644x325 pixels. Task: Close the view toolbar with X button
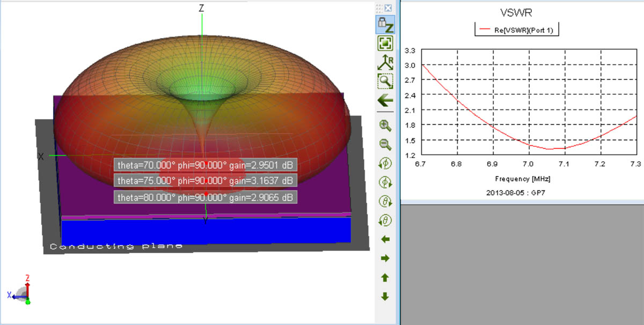click(388, 8)
